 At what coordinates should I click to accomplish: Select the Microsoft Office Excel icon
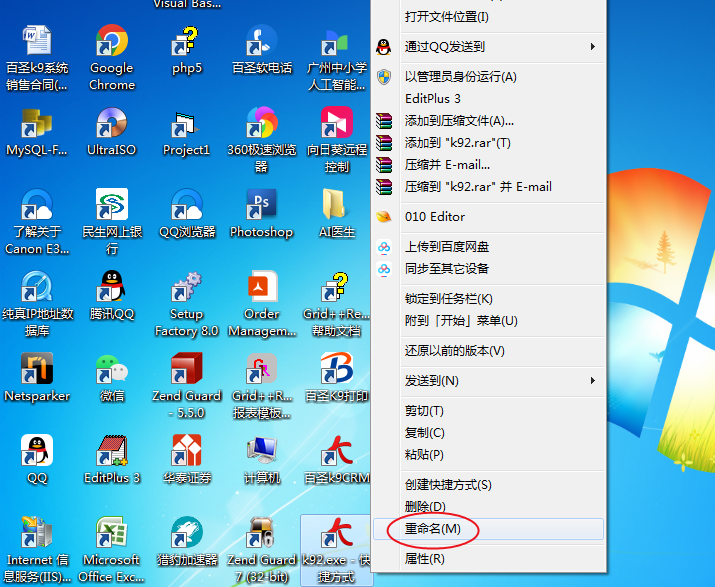(x=111, y=535)
